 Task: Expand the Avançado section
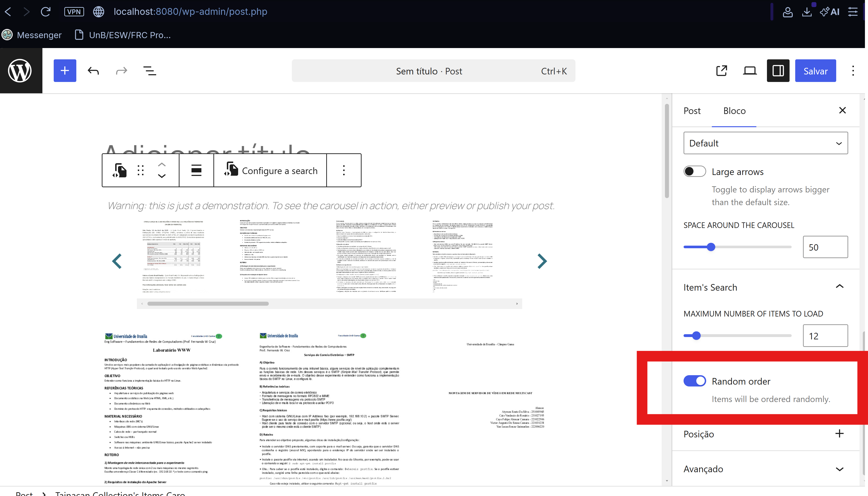tap(766, 469)
